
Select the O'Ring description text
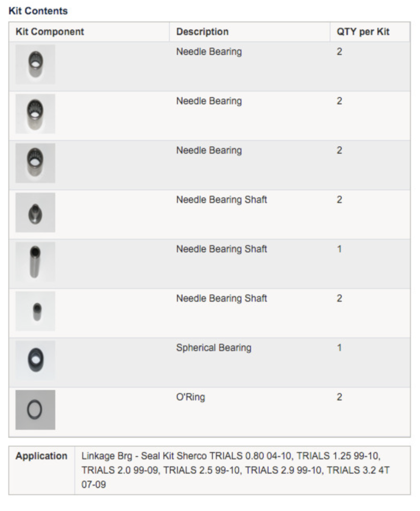click(191, 397)
